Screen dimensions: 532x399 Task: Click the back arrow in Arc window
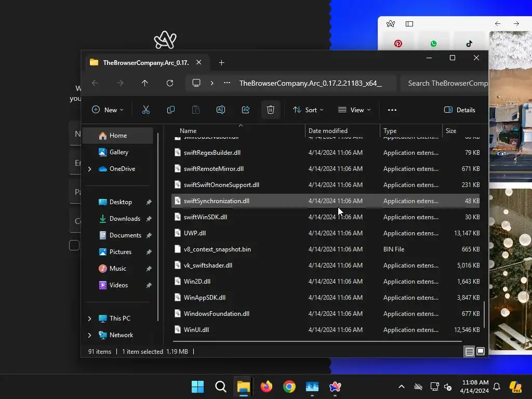click(x=497, y=24)
